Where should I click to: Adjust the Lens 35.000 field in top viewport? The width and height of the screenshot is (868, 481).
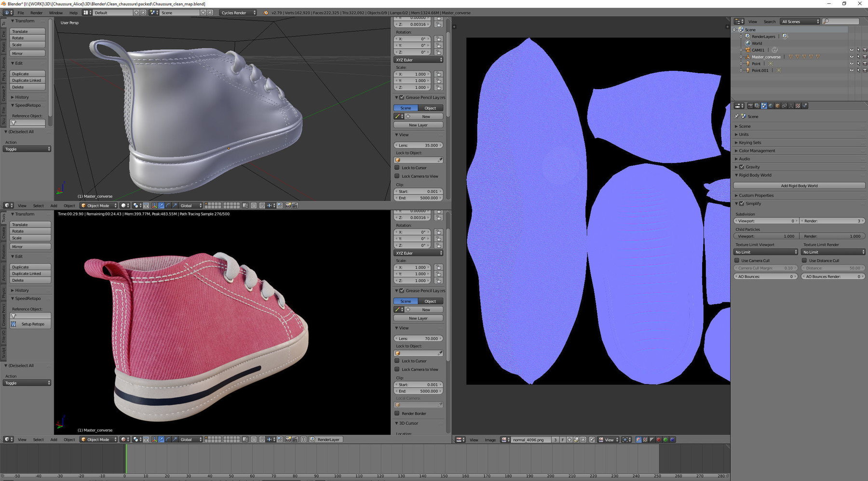coord(418,146)
